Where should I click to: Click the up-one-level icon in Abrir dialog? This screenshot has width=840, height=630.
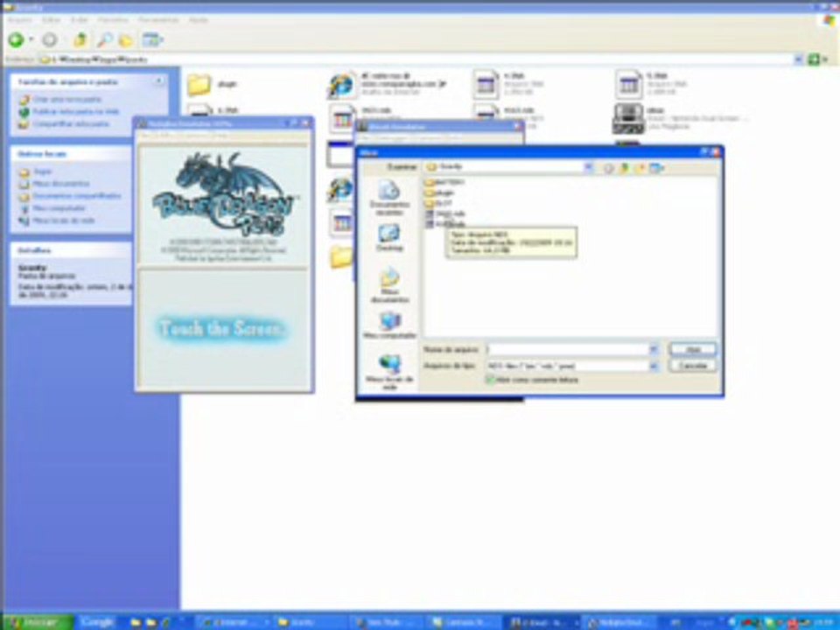(x=624, y=168)
